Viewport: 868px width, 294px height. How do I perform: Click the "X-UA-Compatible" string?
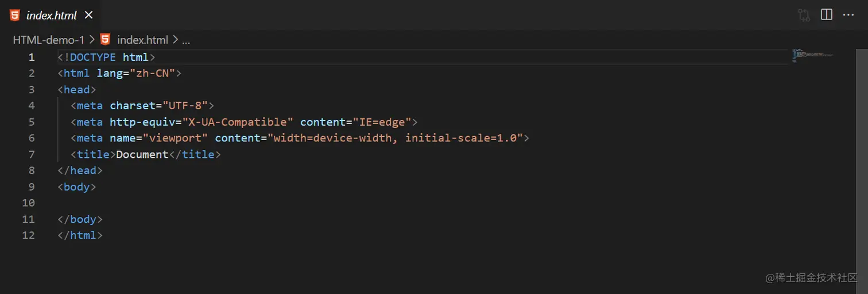coord(238,122)
